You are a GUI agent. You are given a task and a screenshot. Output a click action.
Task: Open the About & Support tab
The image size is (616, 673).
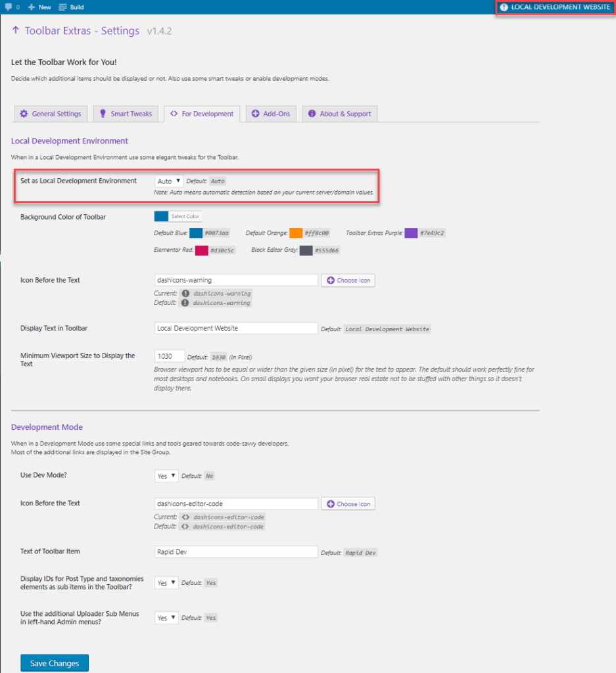point(339,114)
